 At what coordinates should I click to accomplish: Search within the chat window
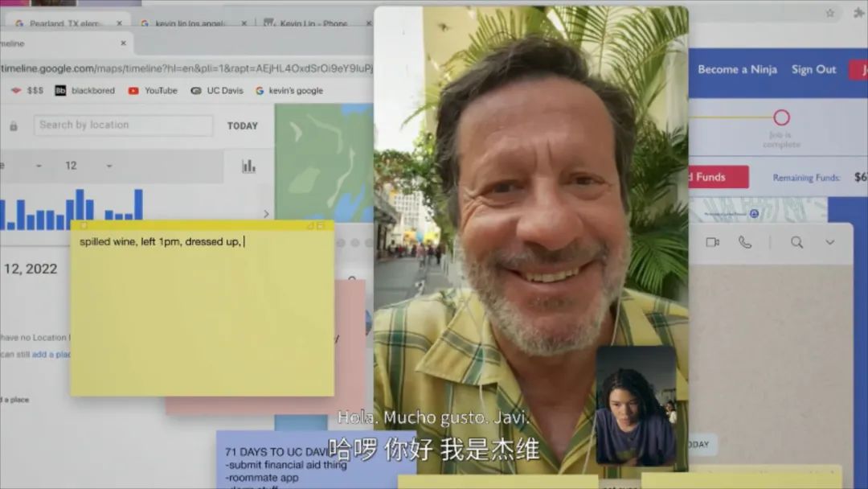(796, 242)
